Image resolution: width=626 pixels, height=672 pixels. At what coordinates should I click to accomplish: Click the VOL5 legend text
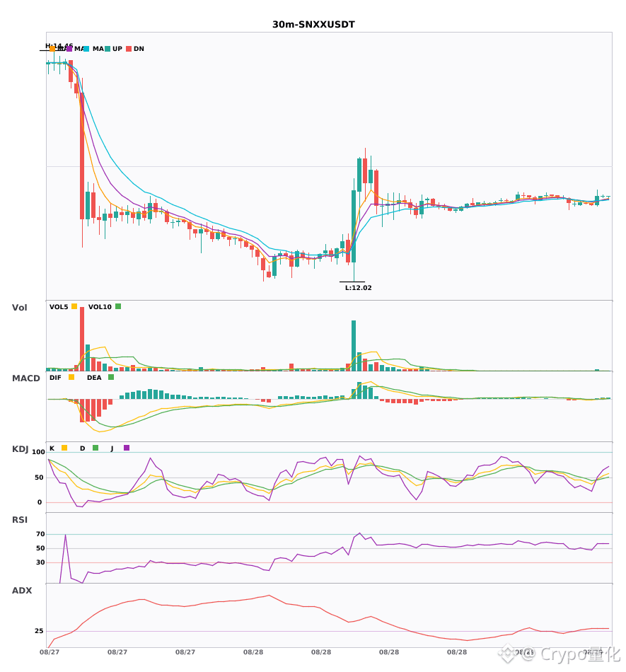pos(59,307)
